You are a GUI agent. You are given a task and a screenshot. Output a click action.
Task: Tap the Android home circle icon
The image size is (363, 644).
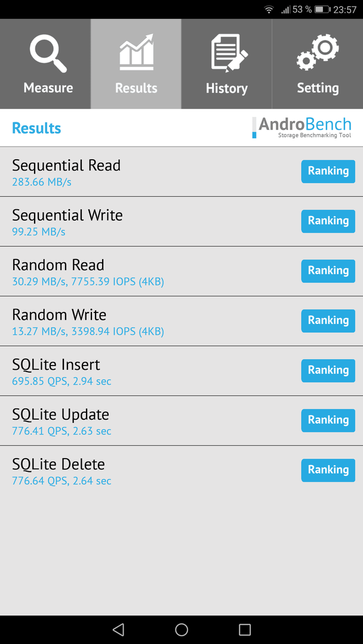[x=181, y=629]
